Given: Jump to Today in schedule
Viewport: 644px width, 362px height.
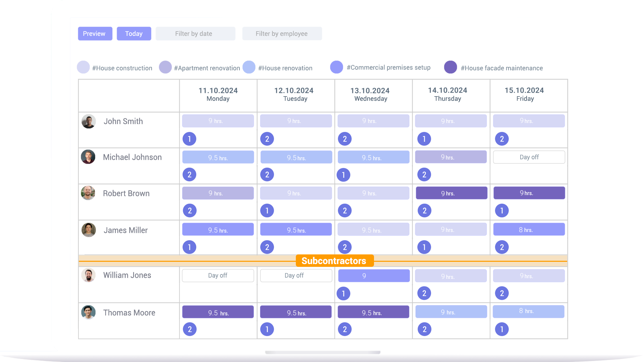Looking at the screenshot, I should pos(134,34).
